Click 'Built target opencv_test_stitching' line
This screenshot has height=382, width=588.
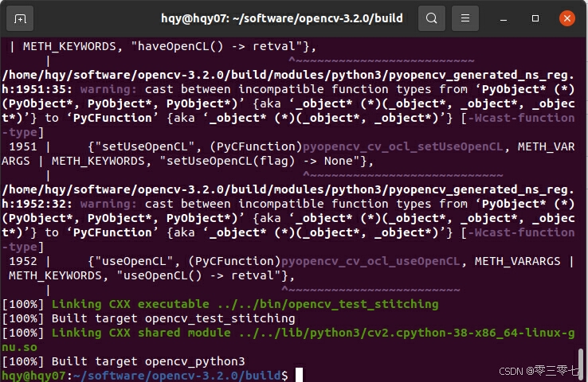(x=149, y=318)
